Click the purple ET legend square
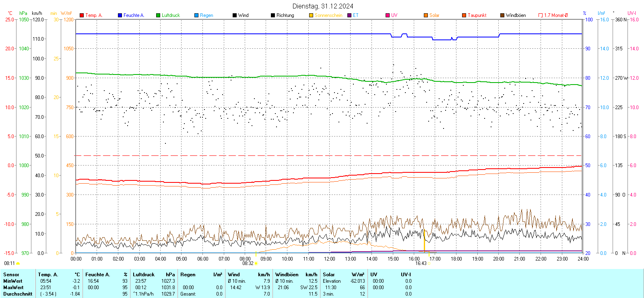644x298 pixels. coord(349,15)
